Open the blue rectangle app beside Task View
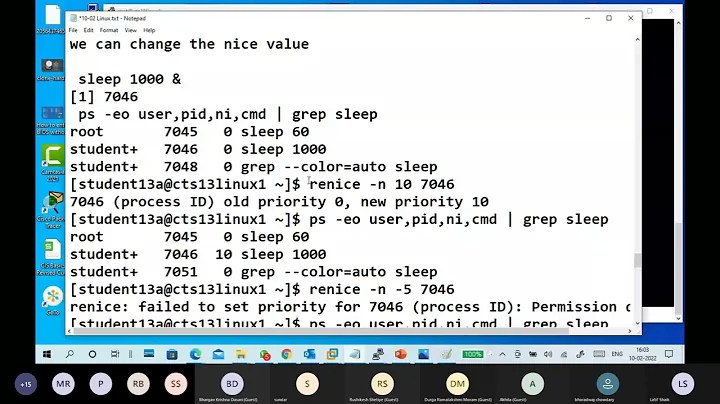 pyautogui.click(x=149, y=354)
